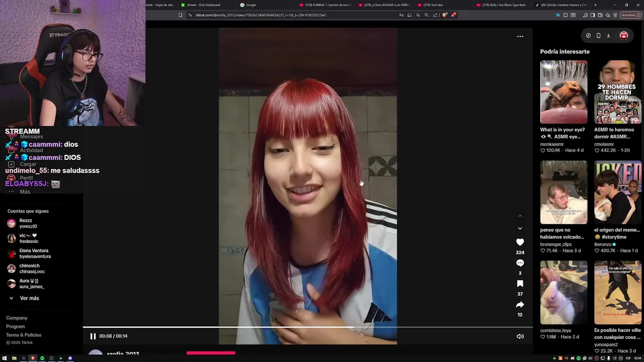The width and height of the screenshot is (644, 362).
Task: Click the share page icon in address bar
Action: point(435,15)
